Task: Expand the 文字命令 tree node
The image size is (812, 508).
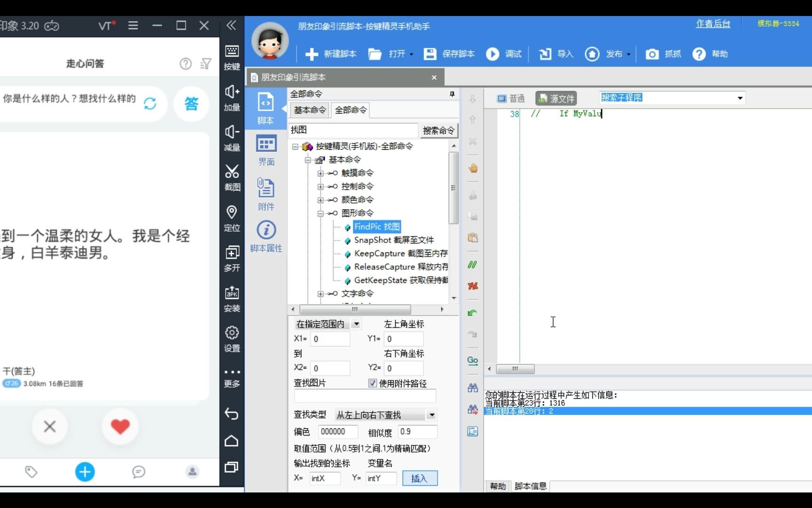Action: 320,294
